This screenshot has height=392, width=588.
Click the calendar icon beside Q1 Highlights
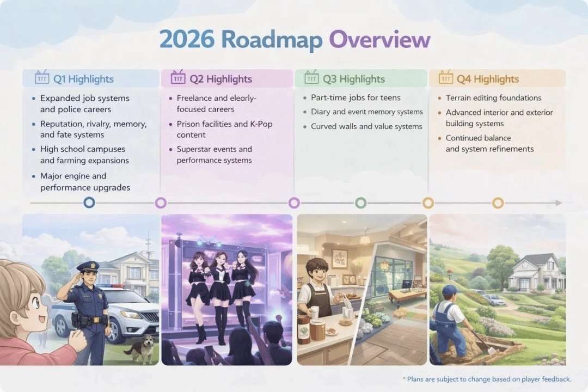(41, 78)
